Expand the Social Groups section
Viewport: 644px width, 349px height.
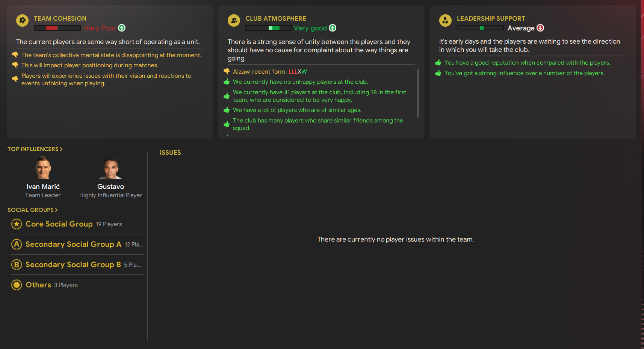(32, 210)
